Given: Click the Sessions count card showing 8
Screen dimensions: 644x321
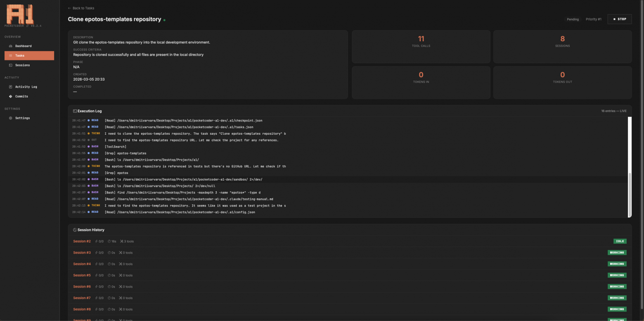Looking at the screenshot, I should point(562,47).
